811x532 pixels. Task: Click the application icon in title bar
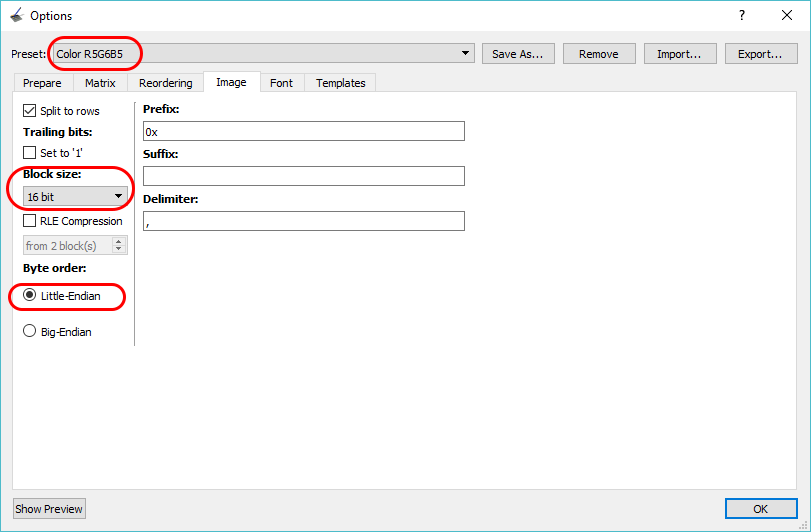coord(16,16)
